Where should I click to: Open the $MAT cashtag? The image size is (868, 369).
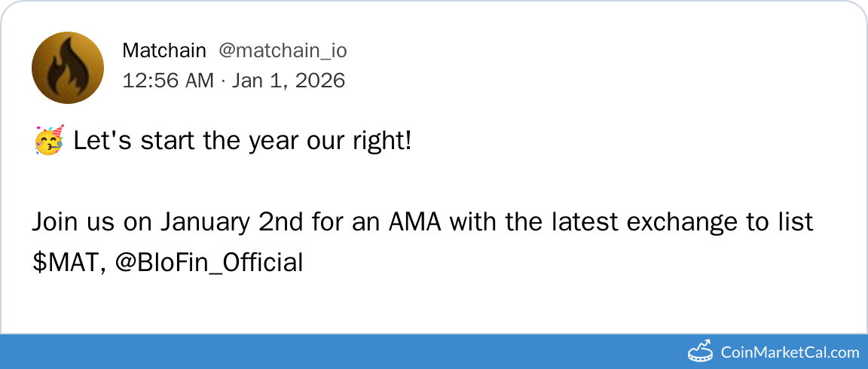pyautogui.click(x=64, y=263)
